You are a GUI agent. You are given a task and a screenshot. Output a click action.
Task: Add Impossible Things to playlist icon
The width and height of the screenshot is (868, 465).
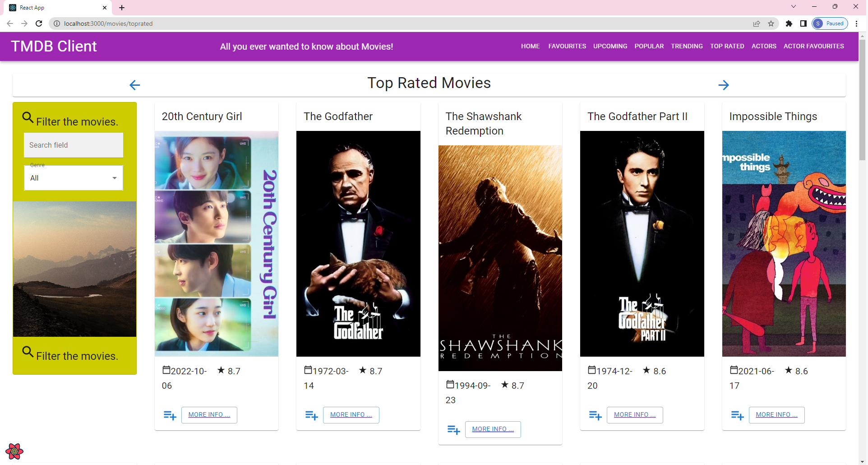737,415
